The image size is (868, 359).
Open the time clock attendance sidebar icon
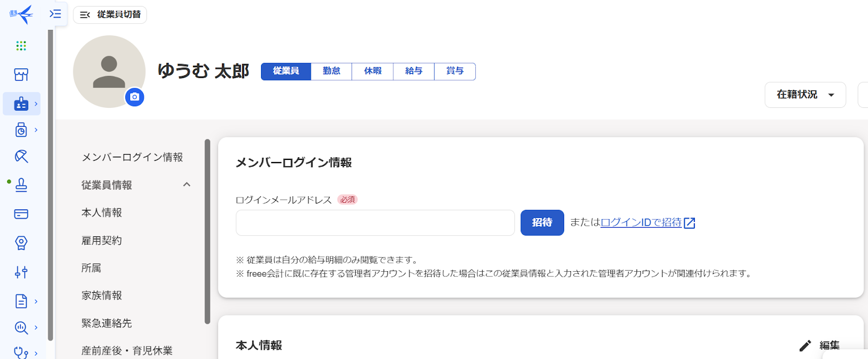[x=21, y=130]
